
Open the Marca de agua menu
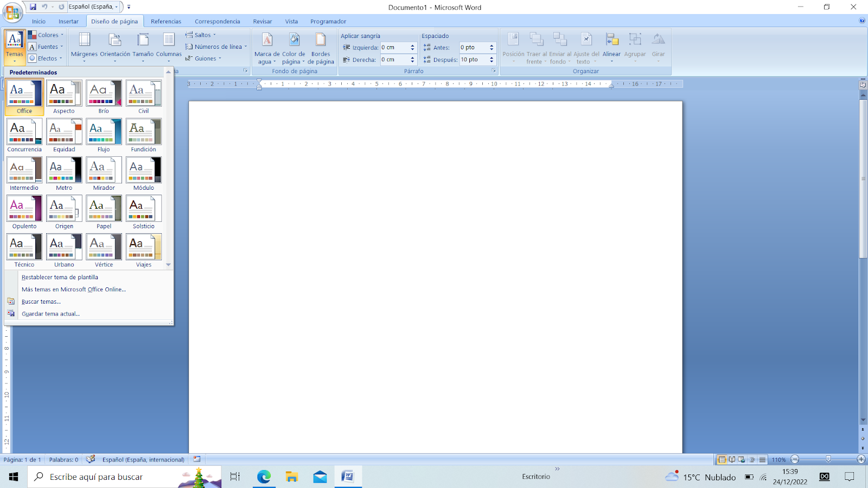pyautogui.click(x=267, y=48)
